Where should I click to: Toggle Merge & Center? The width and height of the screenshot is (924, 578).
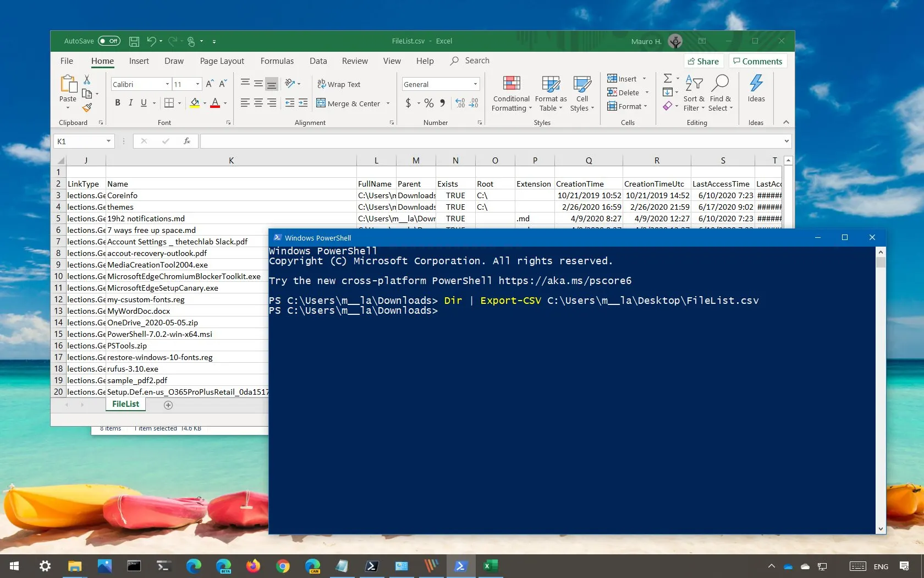(x=349, y=103)
